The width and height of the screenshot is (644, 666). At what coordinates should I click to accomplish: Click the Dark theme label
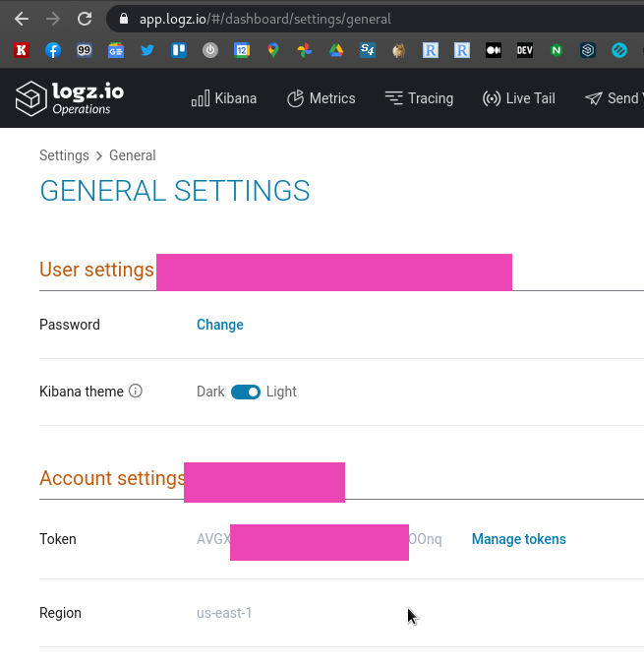210,392
